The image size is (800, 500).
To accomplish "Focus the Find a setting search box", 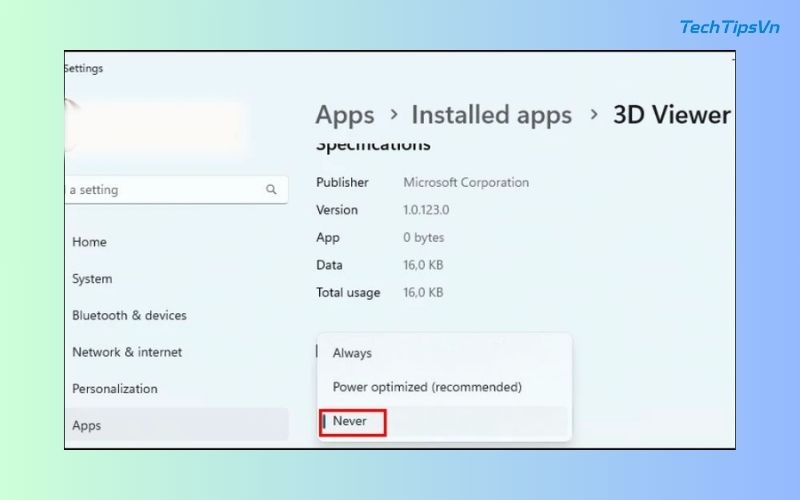I will pyautogui.click(x=177, y=190).
